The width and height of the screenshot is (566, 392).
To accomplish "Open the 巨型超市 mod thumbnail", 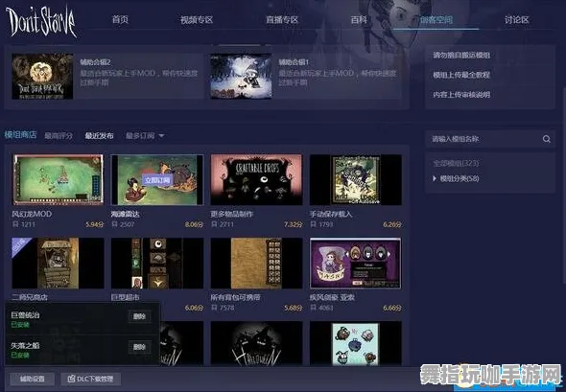I will click(x=157, y=263).
